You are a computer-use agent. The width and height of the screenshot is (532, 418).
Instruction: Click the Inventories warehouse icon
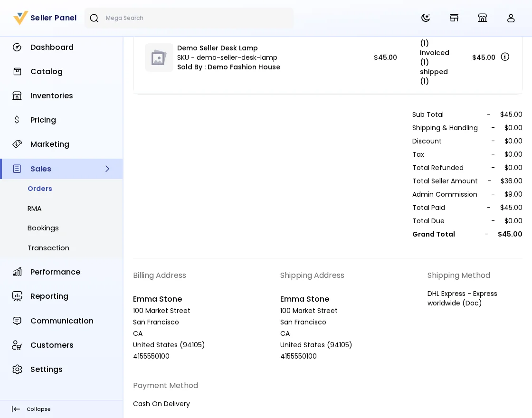point(17,95)
